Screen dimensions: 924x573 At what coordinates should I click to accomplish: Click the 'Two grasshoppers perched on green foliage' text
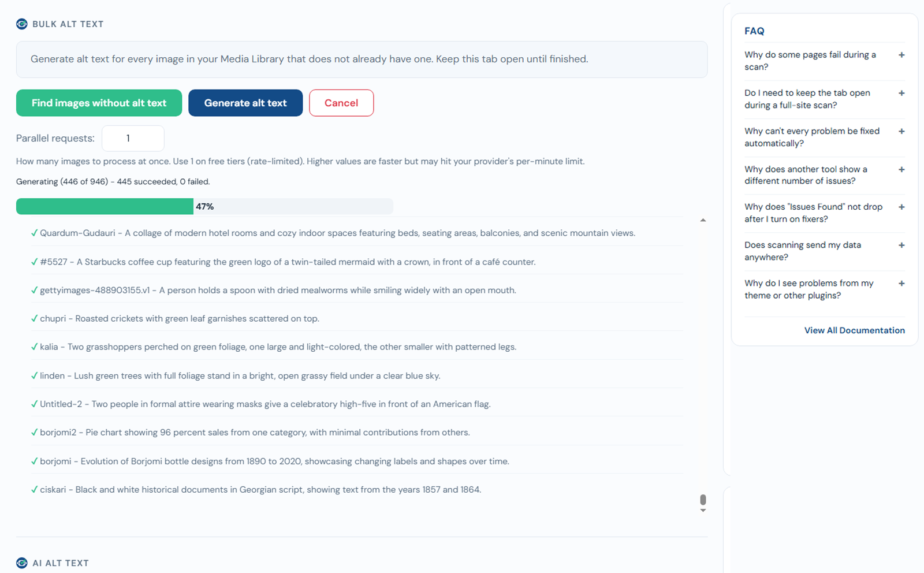pos(292,347)
